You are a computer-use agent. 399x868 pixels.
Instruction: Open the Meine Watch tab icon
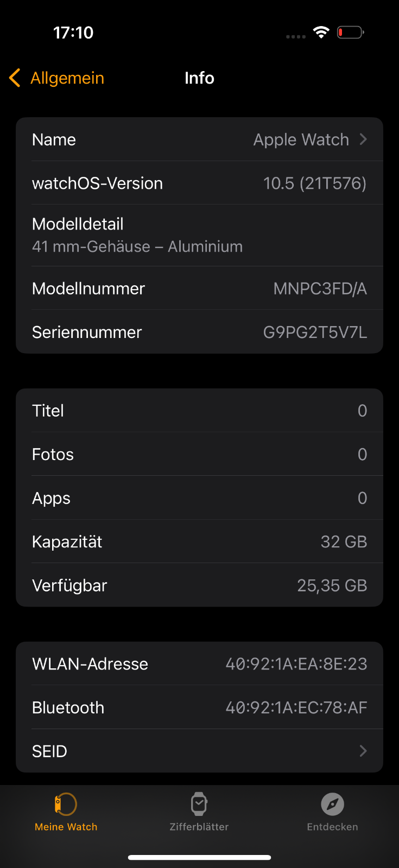pyautogui.click(x=66, y=804)
